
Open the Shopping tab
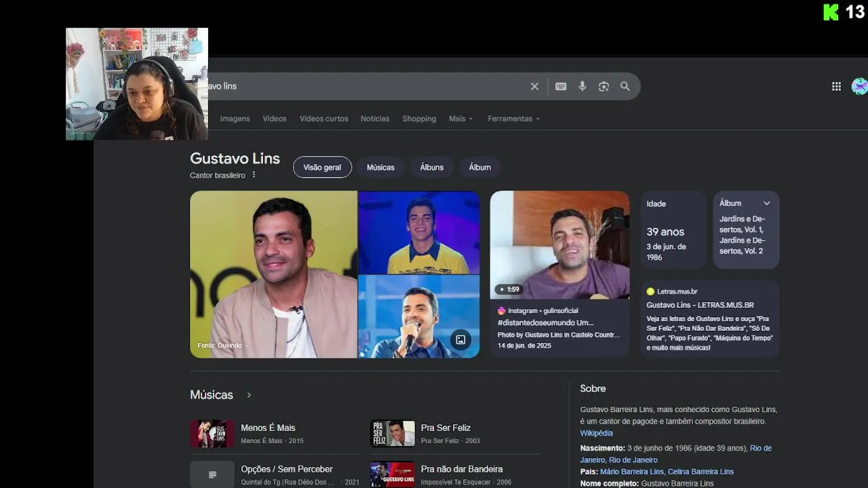[419, 119]
